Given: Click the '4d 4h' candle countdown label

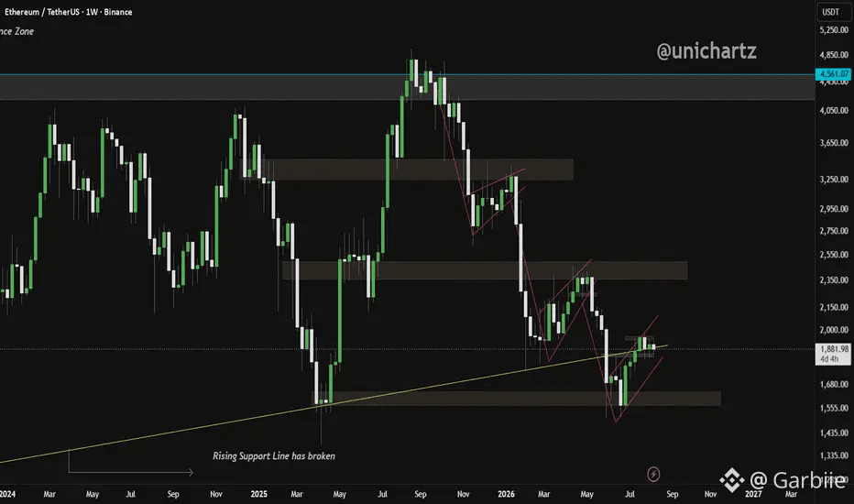Looking at the screenshot, I should [829, 359].
